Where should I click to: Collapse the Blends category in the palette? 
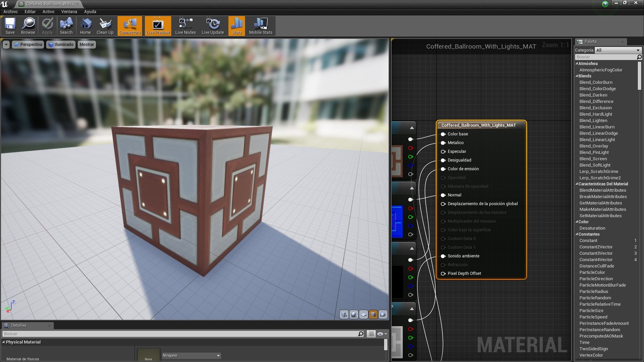(x=577, y=76)
